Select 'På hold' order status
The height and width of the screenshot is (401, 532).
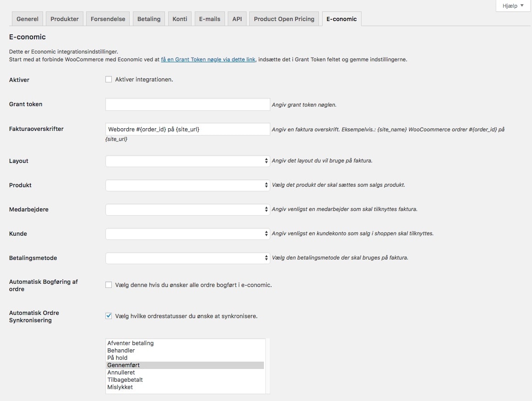[185, 358]
